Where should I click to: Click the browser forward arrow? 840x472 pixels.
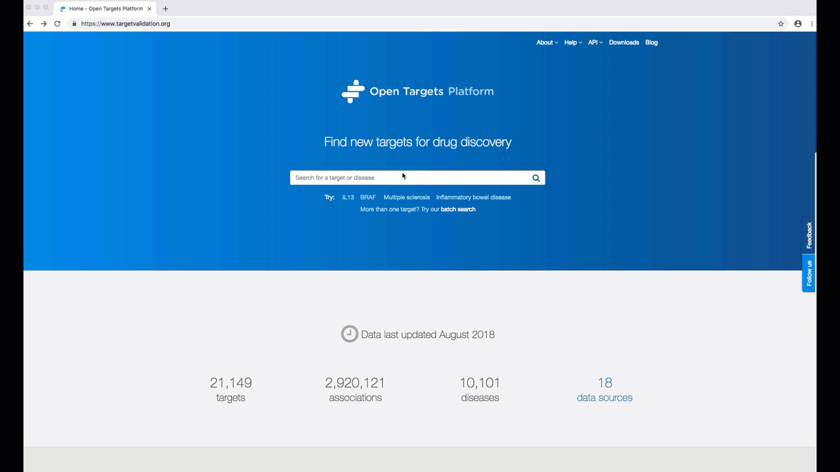[x=44, y=24]
